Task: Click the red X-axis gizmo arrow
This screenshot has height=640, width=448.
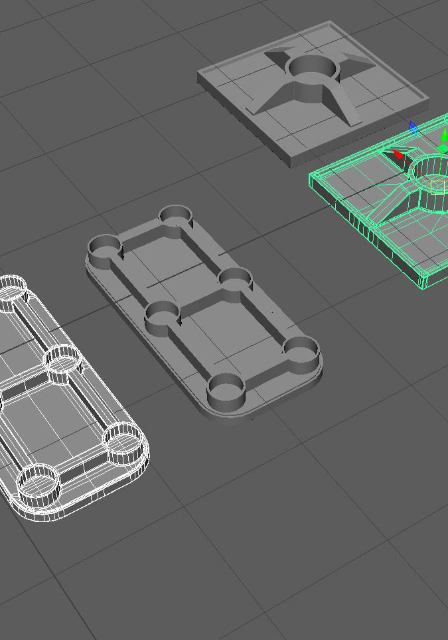Action: tap(398, 154)
